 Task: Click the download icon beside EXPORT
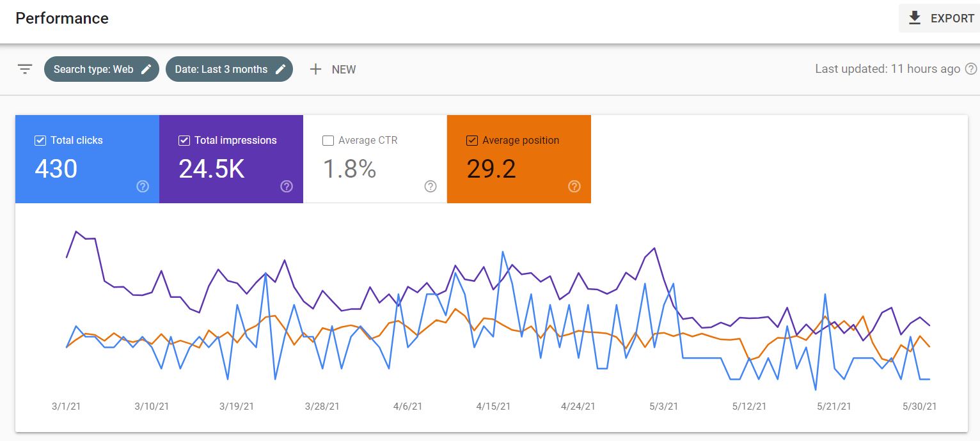(915, 19)
